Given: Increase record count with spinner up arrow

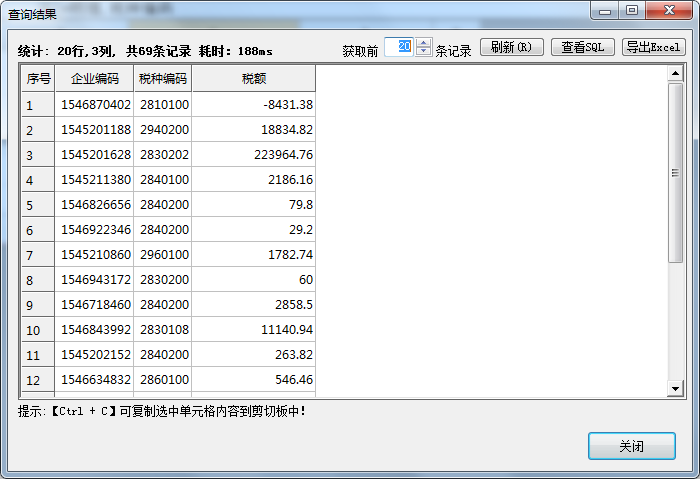Looking at the screenshot, I should coord(424,43).
